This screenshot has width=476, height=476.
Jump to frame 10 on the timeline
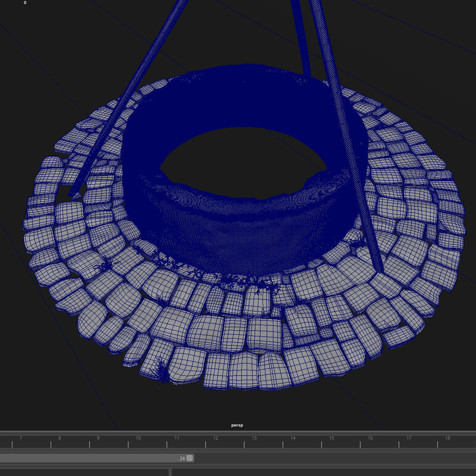click(138, 438)
